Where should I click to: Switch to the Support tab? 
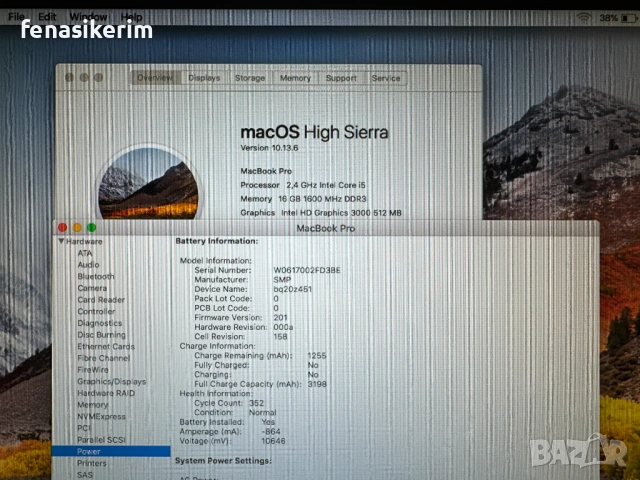click(x=341, y=78)
